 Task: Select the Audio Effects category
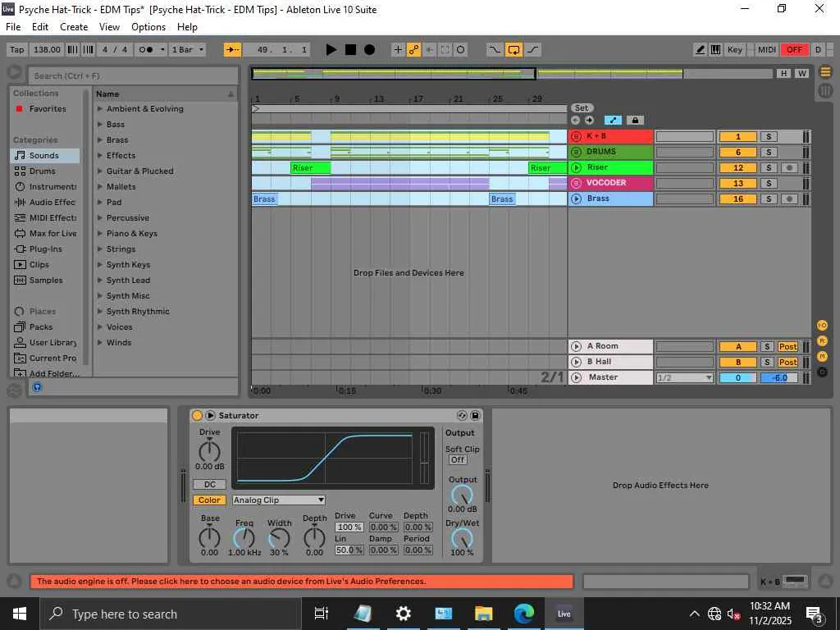pos(45,202)
